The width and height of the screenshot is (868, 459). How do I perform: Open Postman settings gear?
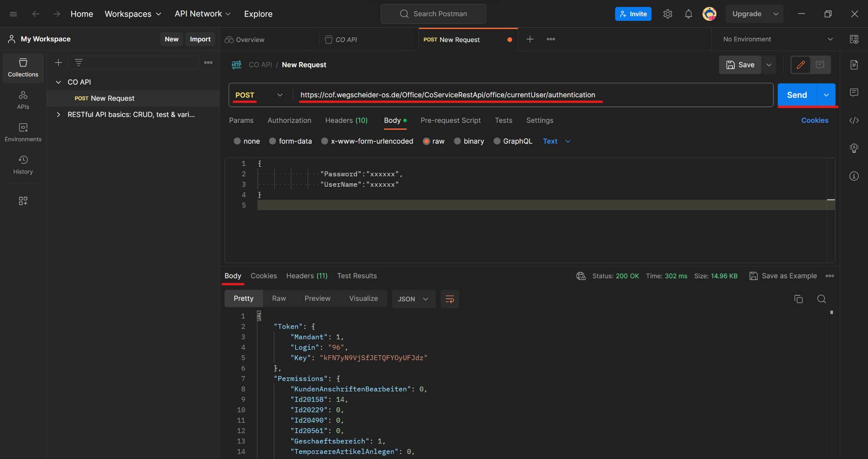(667, 14)
